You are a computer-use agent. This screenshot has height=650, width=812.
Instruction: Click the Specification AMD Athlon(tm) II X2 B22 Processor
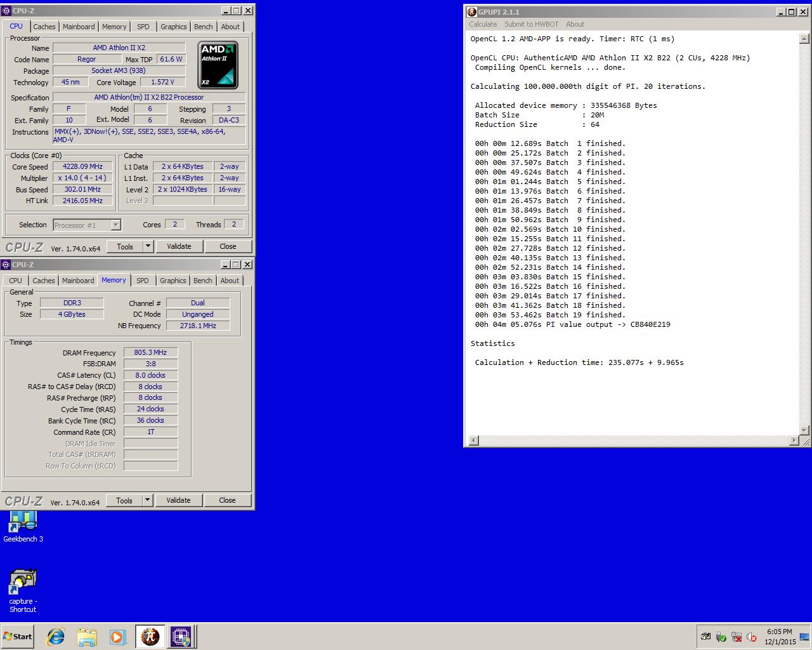(x=149, y=97)
